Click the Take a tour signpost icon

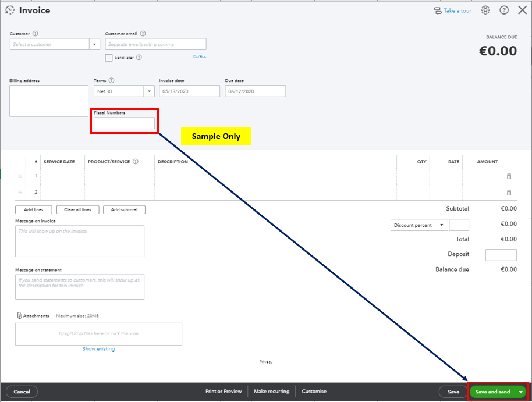[x=438, y=11]
